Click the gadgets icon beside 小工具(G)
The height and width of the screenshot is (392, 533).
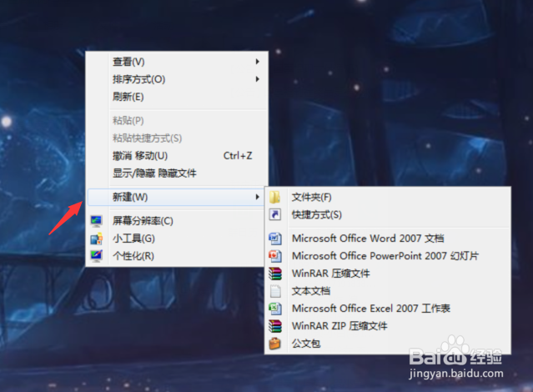(x=97, y=239)
